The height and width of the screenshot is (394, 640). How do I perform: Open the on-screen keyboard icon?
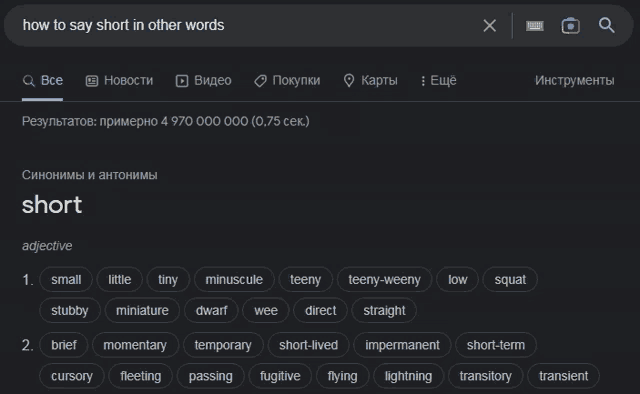click(534, 26)
